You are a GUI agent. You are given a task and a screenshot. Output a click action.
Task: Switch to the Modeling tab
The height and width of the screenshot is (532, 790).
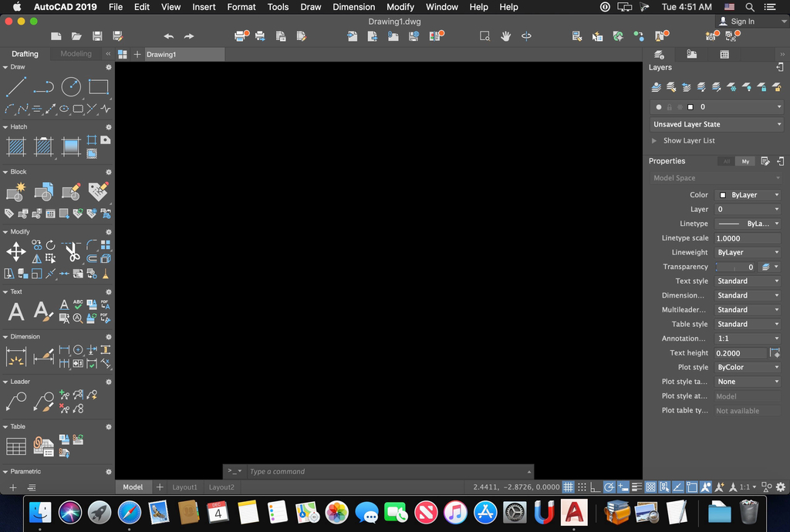pos(76,54)
